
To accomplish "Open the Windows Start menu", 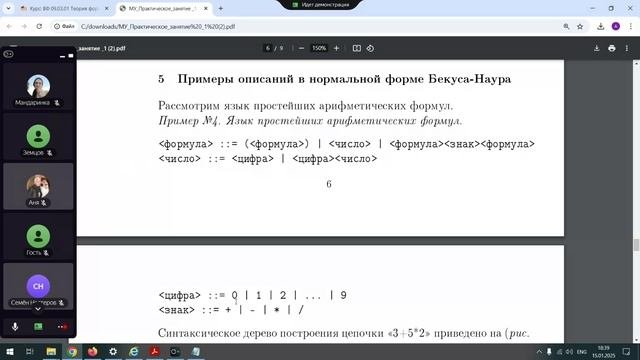I will click(9, 351).
